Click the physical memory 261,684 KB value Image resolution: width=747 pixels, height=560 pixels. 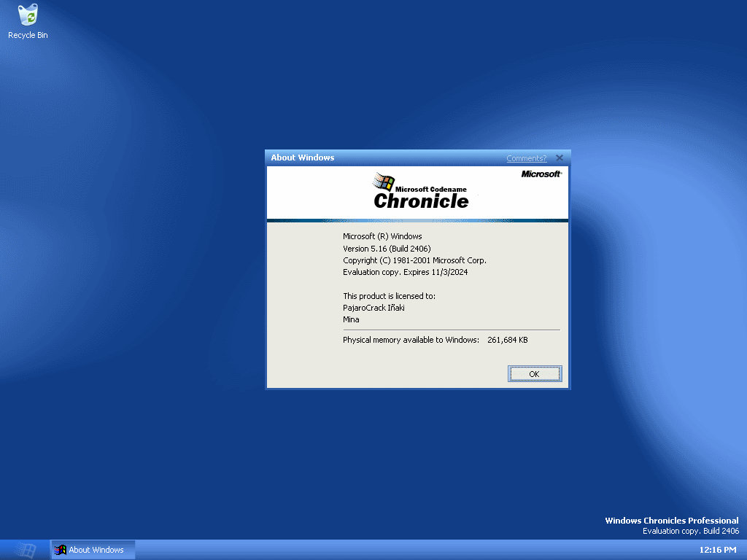[507, 339]
